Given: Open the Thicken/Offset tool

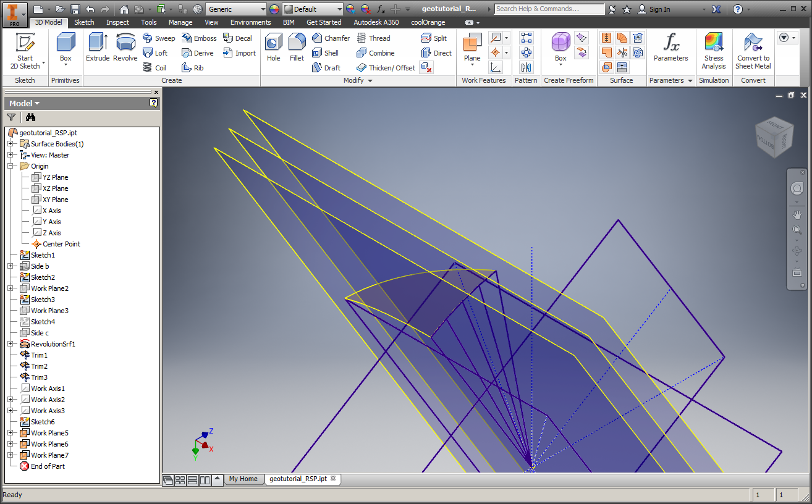Looking at the screenshot, I should (x=386, y=68).
